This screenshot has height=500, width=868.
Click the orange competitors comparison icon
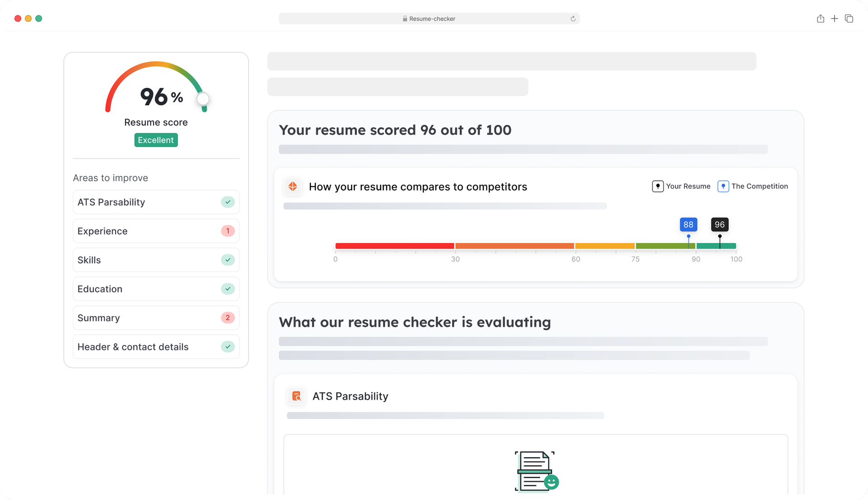coord(293,186)
